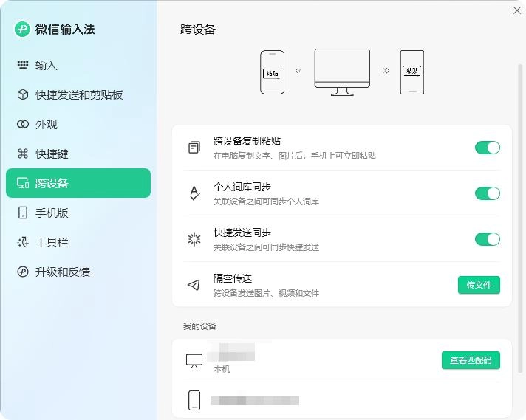Click text 关联设备之间可同步个人词库
The image size is (526, 420).
[x=266, y=202]
